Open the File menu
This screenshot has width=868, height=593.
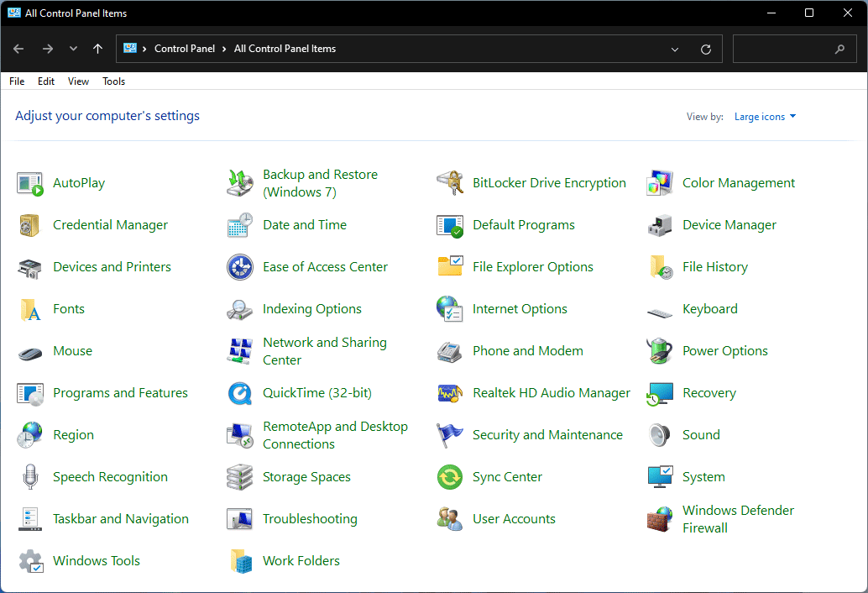[x=17, y=81]
